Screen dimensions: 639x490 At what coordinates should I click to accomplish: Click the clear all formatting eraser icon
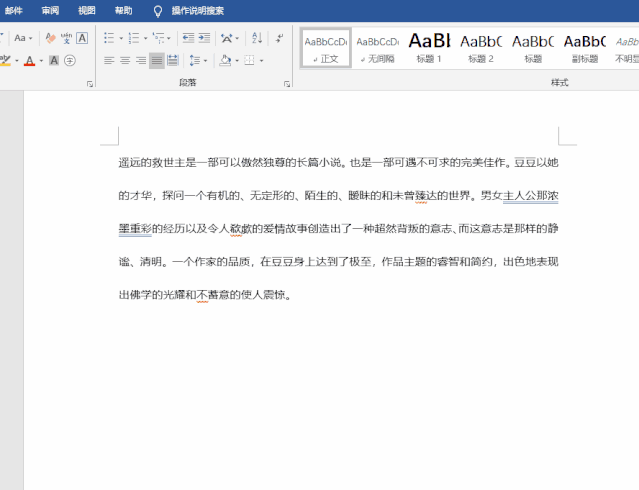pyautogui.click(x=49, y=38)
